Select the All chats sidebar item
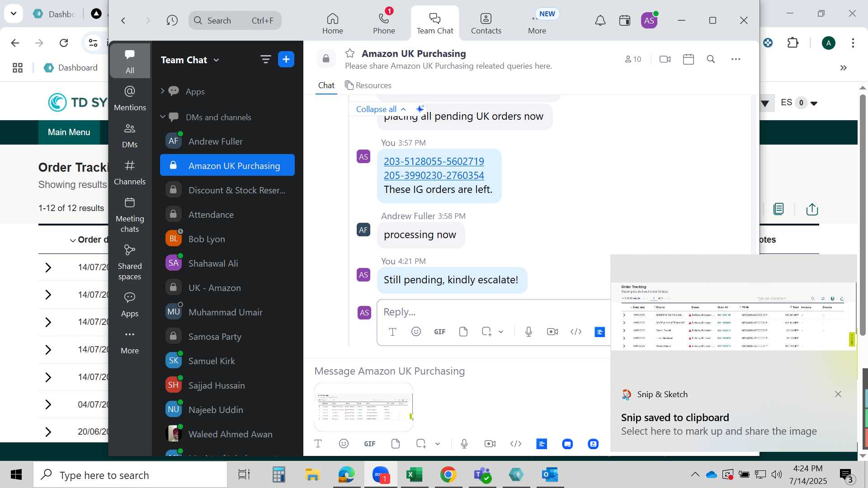 coord(130,61)
